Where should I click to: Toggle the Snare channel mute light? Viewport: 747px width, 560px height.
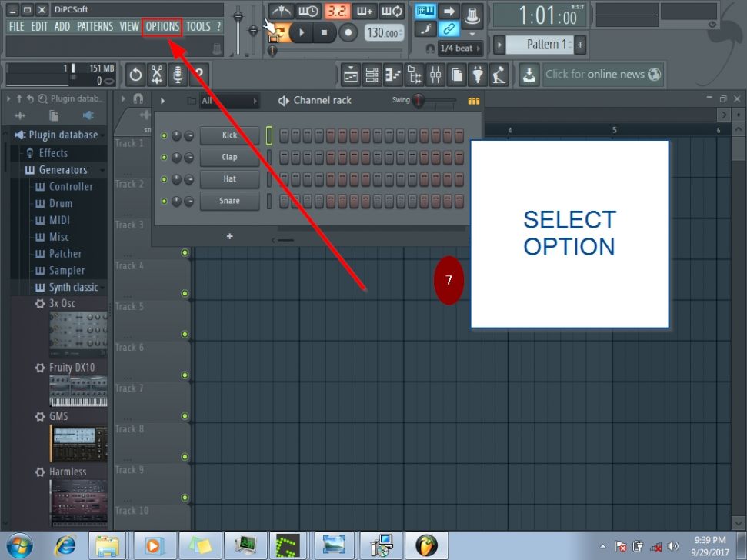point(164,202)
